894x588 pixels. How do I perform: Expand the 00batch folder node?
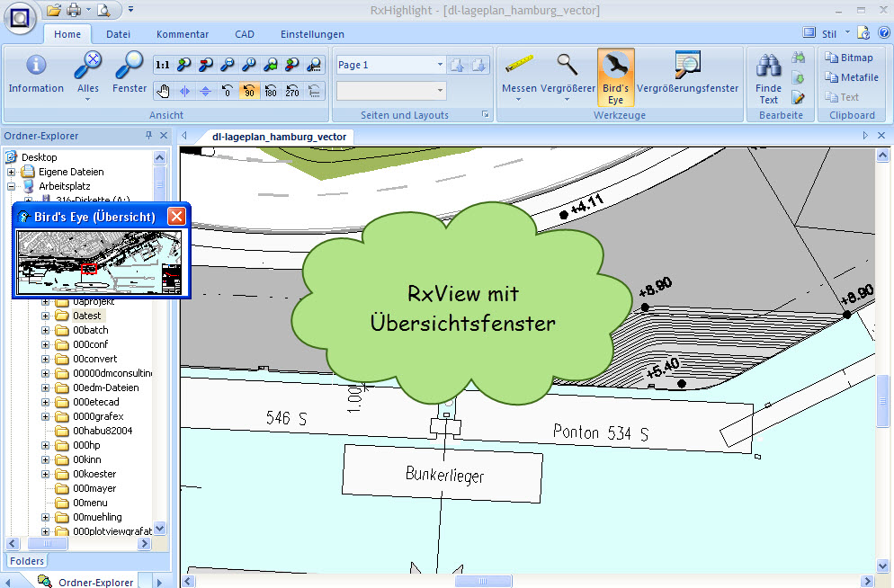(45, 330)
